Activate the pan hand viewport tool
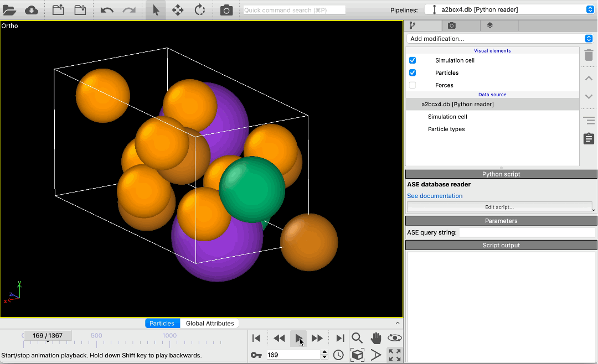The height and width of the screenshot is (364, 598). point(376,338)
